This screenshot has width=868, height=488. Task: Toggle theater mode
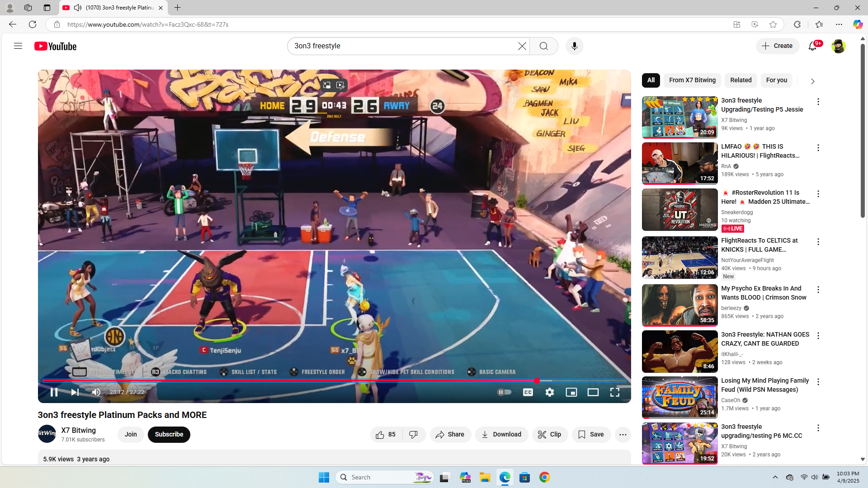point(593,392)
